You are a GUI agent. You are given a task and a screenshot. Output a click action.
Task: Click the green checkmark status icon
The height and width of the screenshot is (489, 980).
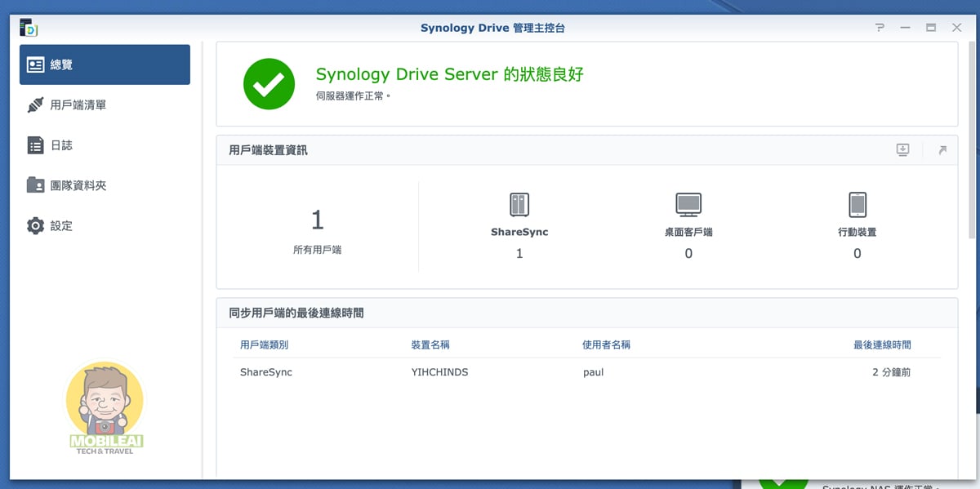[x=269, y=83]
